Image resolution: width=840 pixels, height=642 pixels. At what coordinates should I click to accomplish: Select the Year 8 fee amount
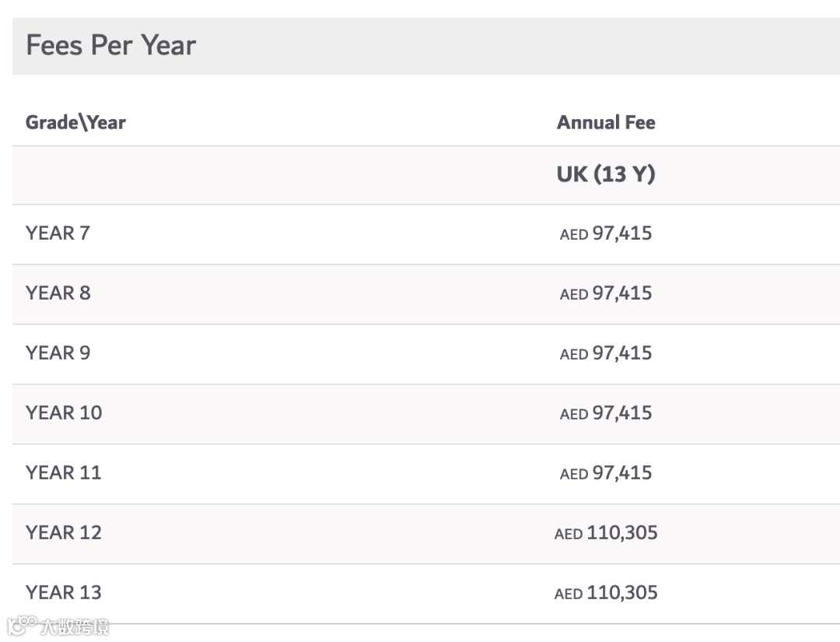coord(606,293)
